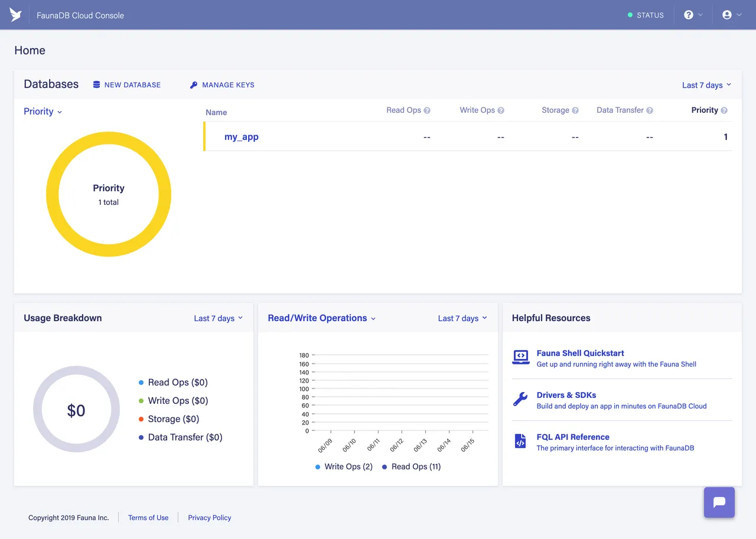Click Copyright 2019 Fauna Inc. text
This screenshot has height=539, width=756.
click(69, 518)
